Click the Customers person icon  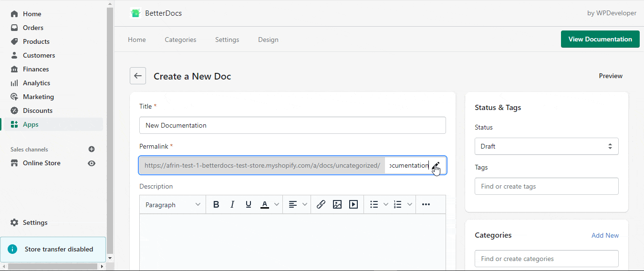tap(14, 55)
